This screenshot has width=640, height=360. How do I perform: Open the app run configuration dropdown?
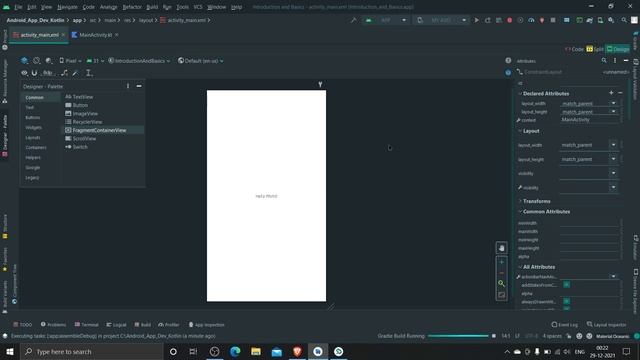pos(386,20)
